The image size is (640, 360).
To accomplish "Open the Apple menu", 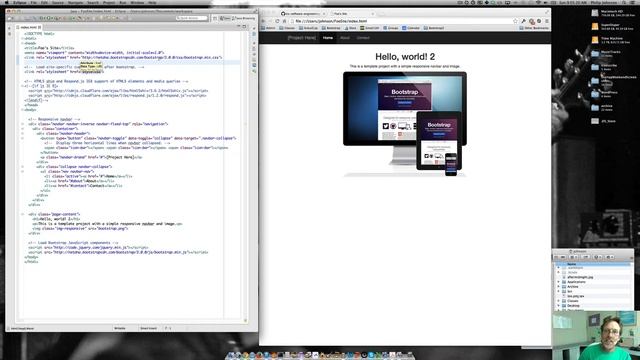I will click(7, 2).
